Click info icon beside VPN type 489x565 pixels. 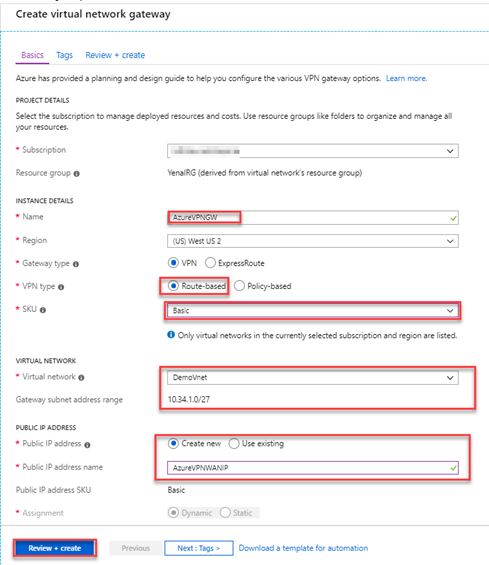pyautogui.click(x=61, y=287)
